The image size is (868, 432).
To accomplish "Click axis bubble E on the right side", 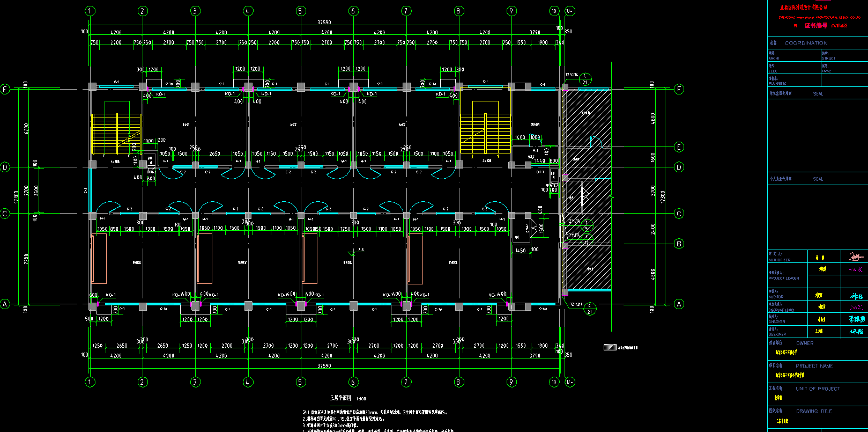I will tap(679, 147).
